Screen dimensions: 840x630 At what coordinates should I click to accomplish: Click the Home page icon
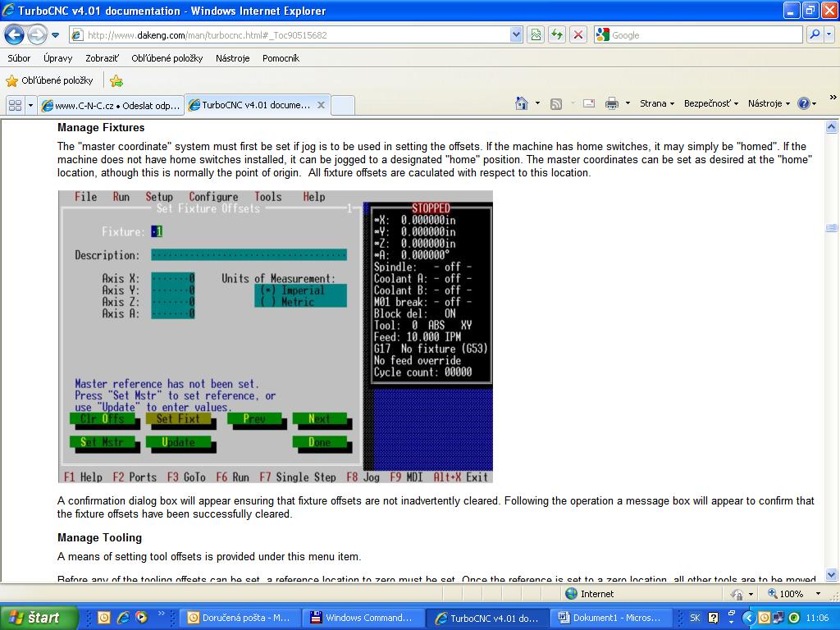[x=522, y=103]
